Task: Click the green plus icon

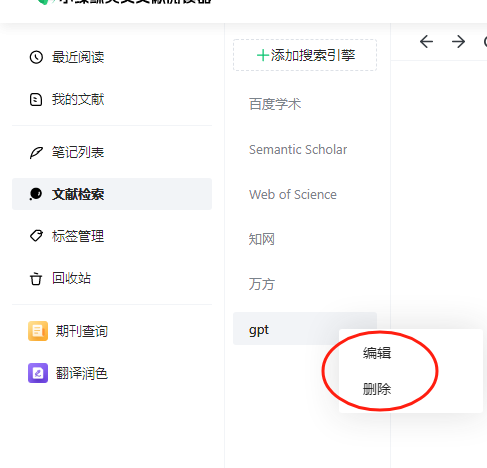Action: 263,55
